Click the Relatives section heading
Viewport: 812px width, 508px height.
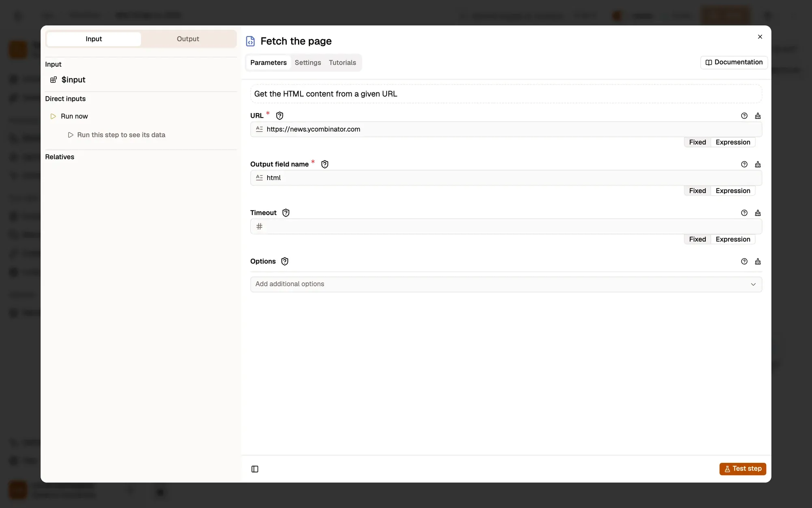coord(60,157)
